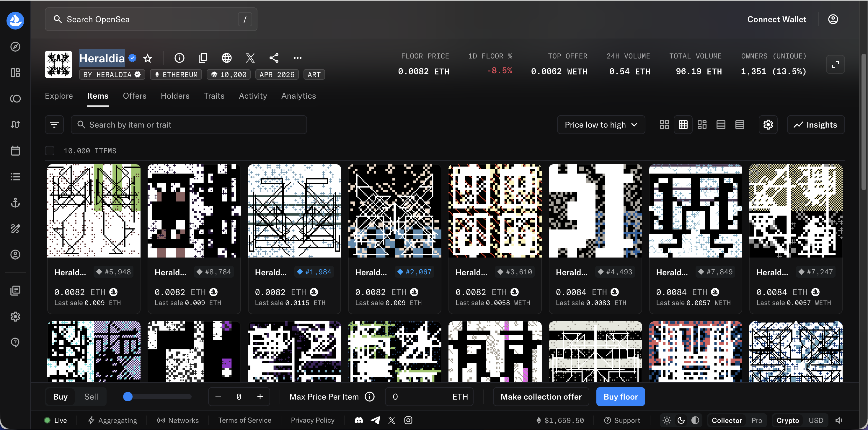Open the Analytics tab
Image resolution: width=868 pixels, height=430 pixels.
(x=298, y=96)
